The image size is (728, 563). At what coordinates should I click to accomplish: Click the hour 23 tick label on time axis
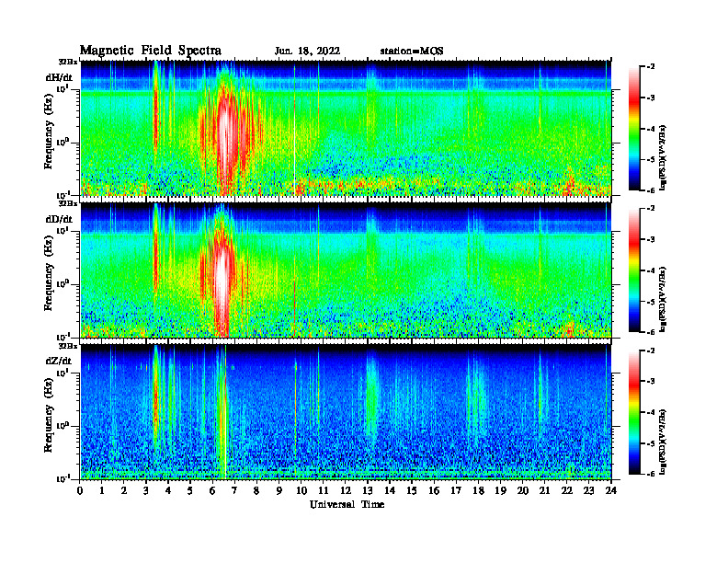point(588,491)
